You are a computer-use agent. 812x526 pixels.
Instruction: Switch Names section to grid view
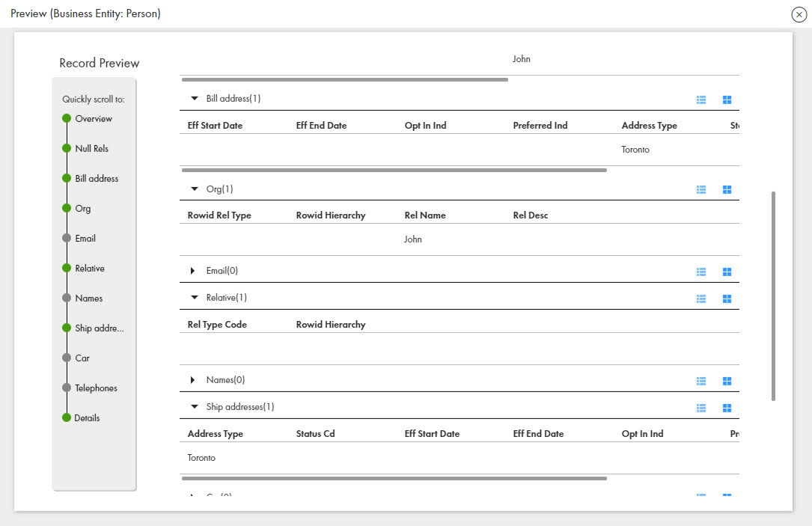[x=727, y=381]
